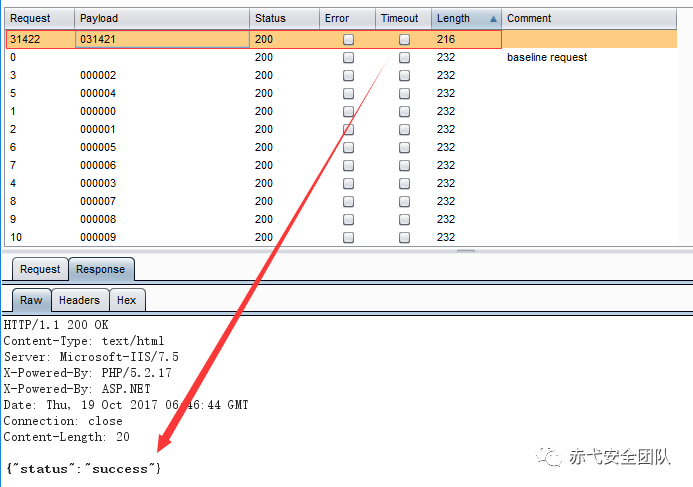This screenshot has height=487, width=693.
Task: Select row with payload 000004
Action: (x=340, y=93)
